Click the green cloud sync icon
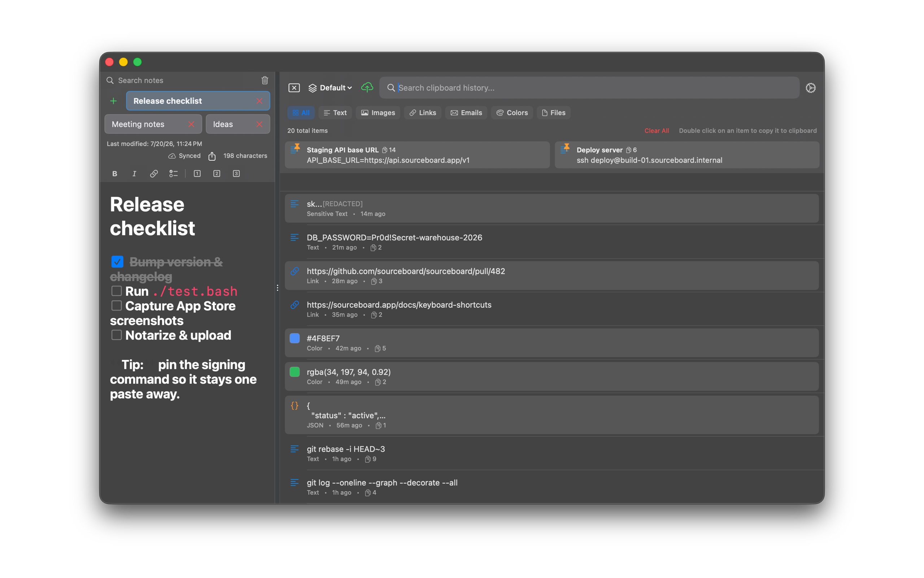The image size is (924, 578). tap(367, 87)
